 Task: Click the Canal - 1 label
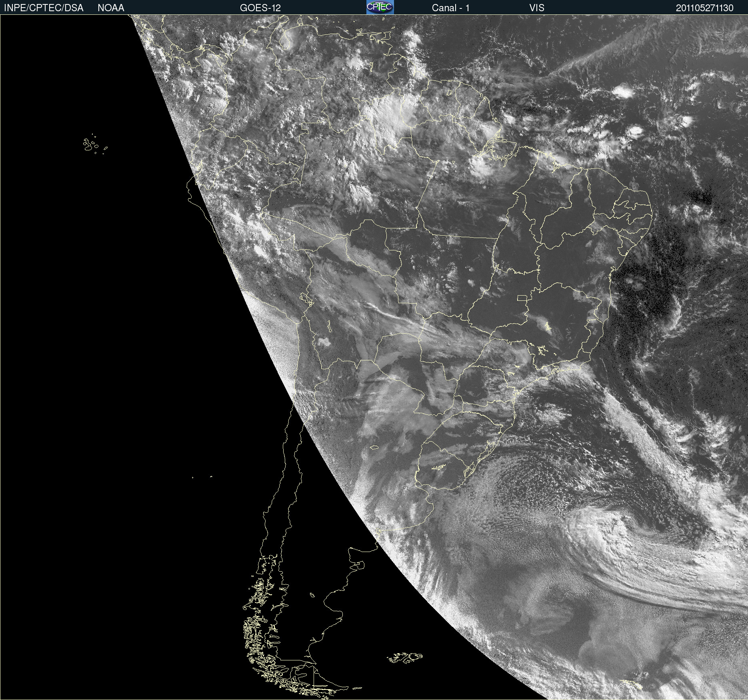[x=451, y=8]
